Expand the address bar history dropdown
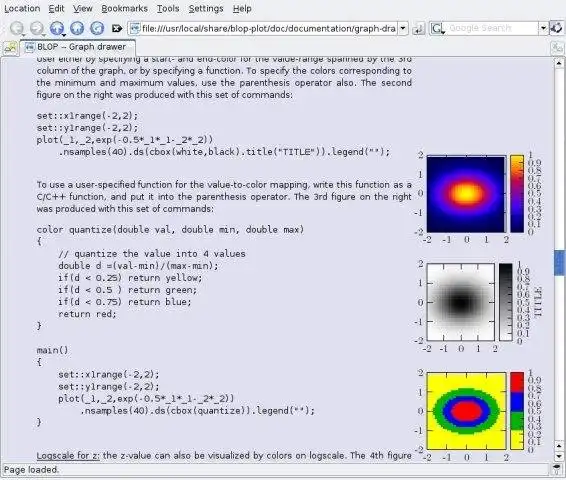Viewport: 566px width, 480px height. click(403, 28)
